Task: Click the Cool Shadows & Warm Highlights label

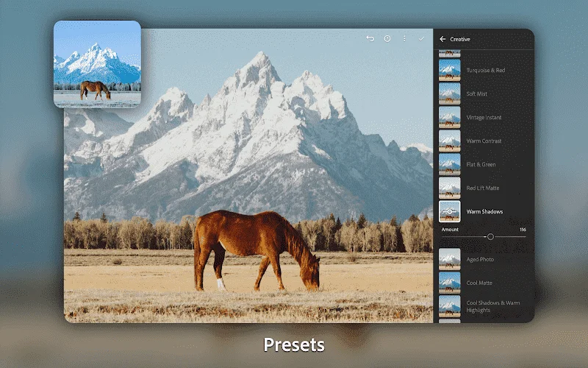Action: [493, 306]
